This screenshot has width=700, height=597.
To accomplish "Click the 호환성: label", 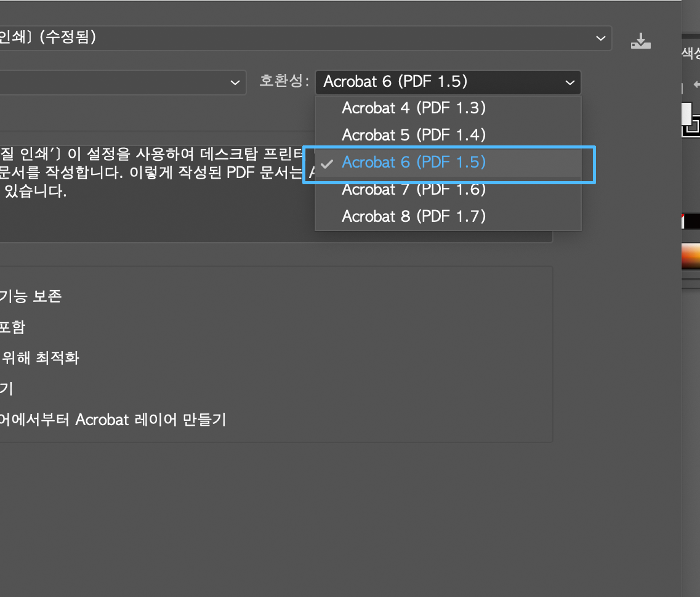I will (284, 81).
